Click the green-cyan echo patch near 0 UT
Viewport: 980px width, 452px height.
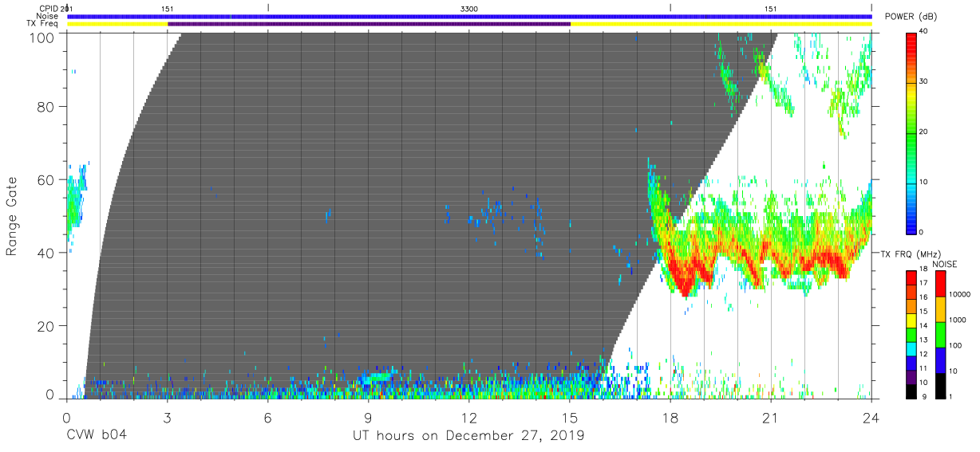76,199
